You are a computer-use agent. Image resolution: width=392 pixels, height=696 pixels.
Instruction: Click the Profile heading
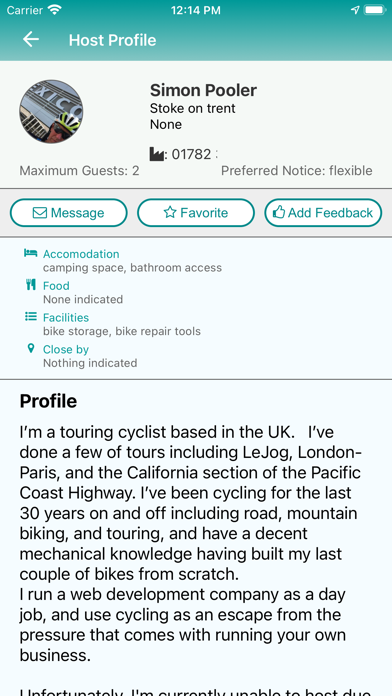point(48,401)
